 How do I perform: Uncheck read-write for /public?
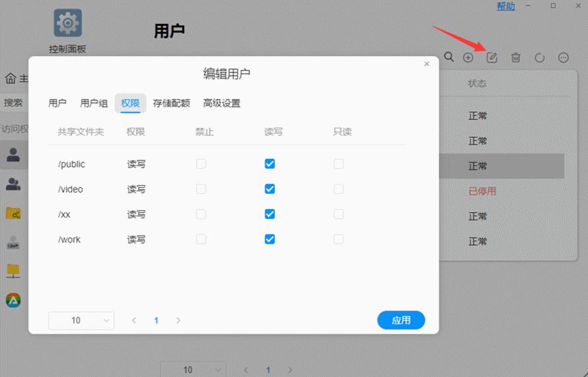[270, 163]
